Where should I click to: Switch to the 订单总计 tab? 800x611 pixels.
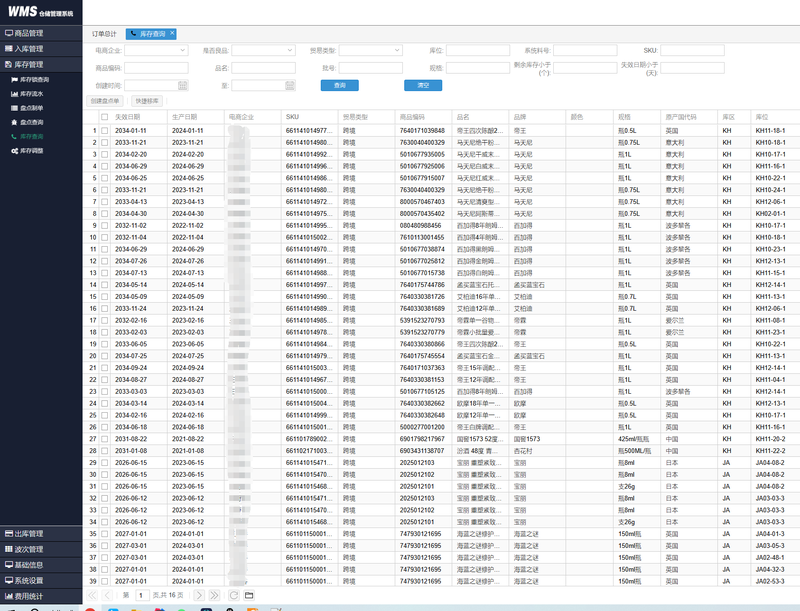click(104, 34)
